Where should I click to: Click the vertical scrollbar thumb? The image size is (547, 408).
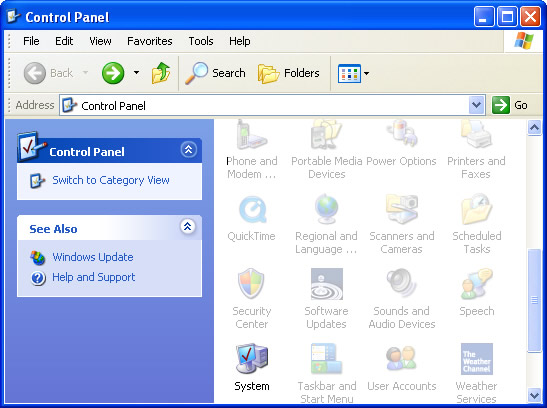coord(534,300)
